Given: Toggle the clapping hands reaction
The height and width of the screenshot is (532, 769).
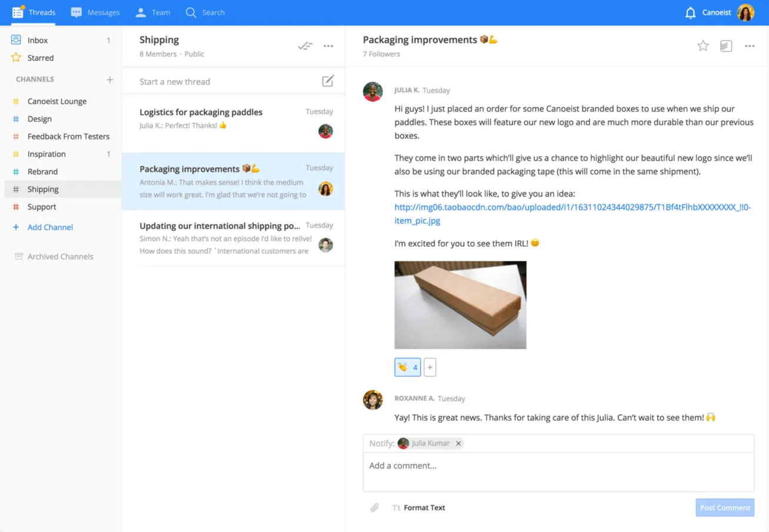Looking at the screenshot, I should (x=408, y=367).
